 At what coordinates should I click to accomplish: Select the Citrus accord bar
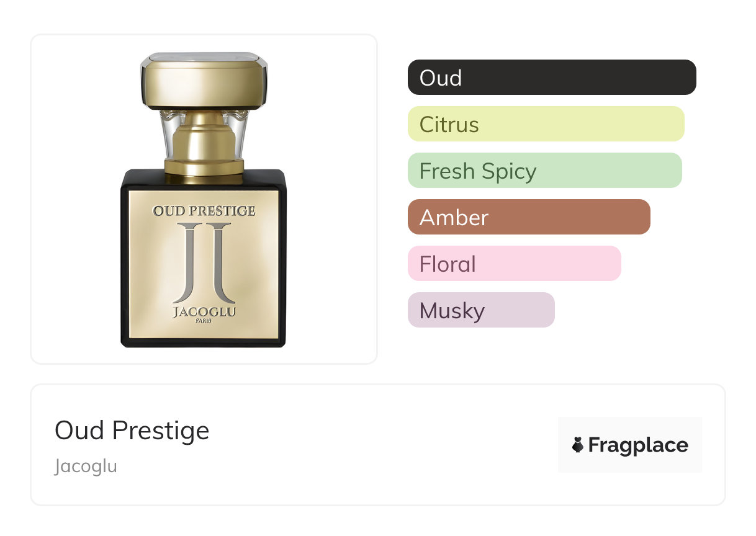[546, 124]
